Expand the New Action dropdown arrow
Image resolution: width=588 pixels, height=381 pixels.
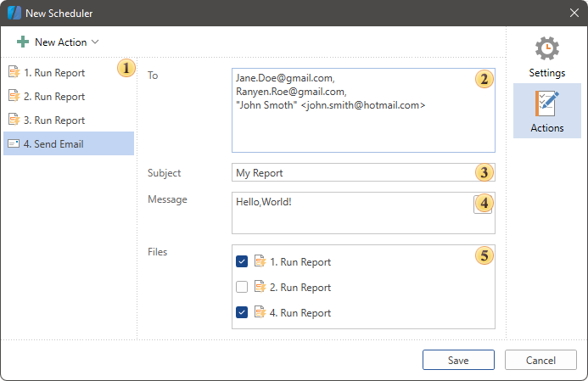click(95, 42)
